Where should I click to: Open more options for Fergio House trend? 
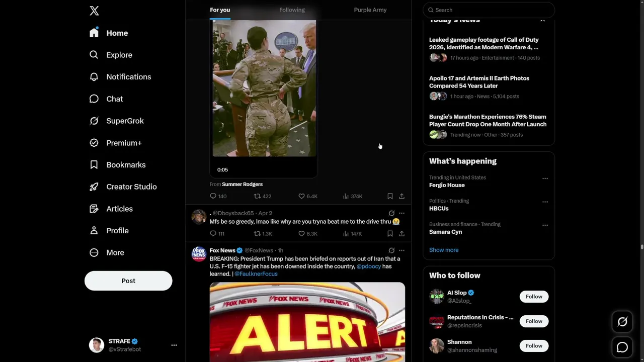tap(545, 178)
